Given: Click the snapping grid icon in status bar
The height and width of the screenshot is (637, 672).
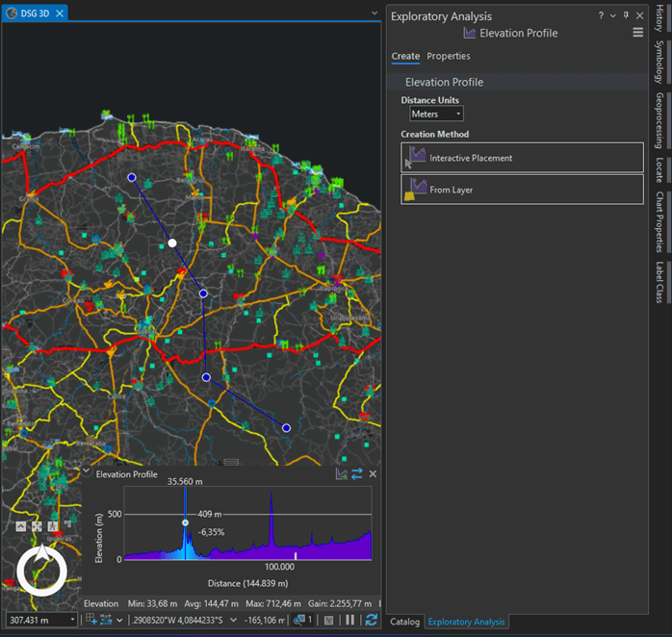Looking at the screenshot, I should tap(91, 620).
